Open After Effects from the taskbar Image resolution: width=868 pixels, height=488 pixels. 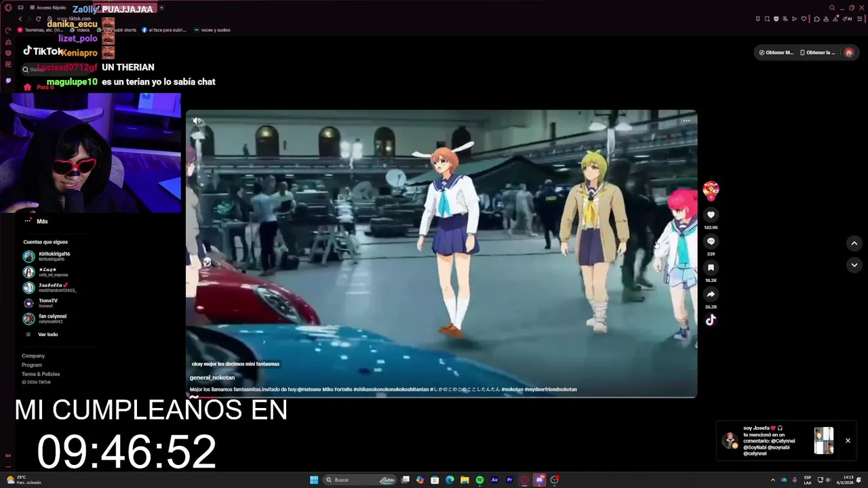(494, 480)
